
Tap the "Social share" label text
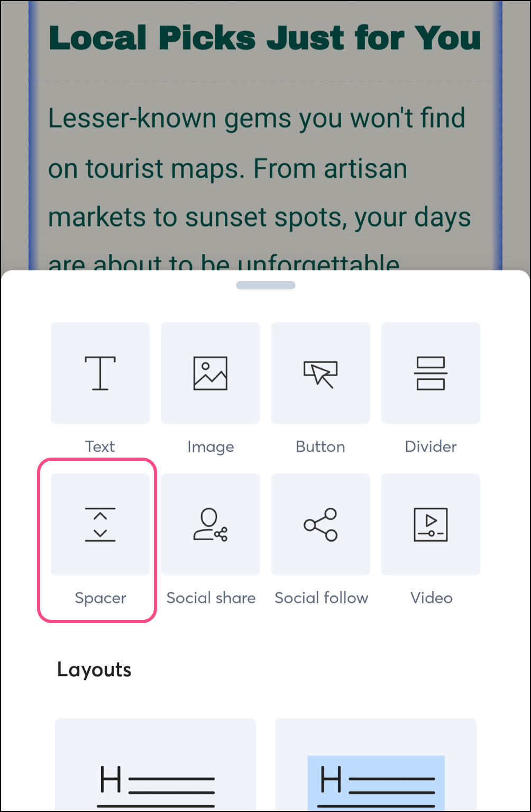(211, 598)
